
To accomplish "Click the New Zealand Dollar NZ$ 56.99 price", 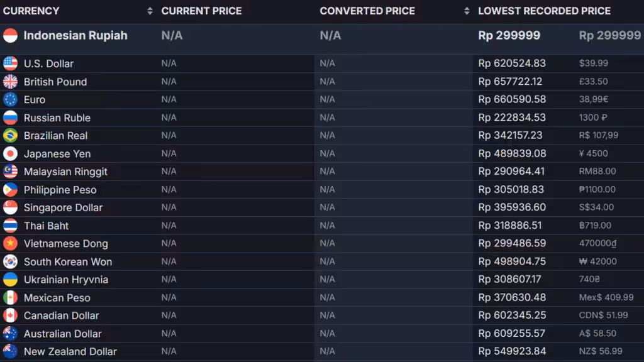I will click(601, 351).
